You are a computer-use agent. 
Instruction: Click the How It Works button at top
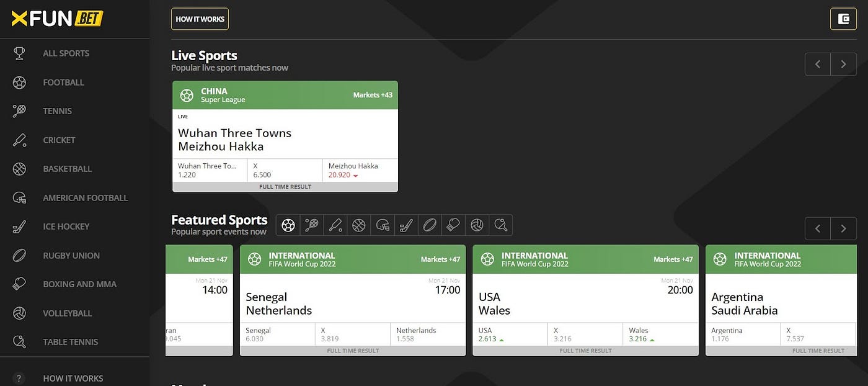click(x=200, y=19)
